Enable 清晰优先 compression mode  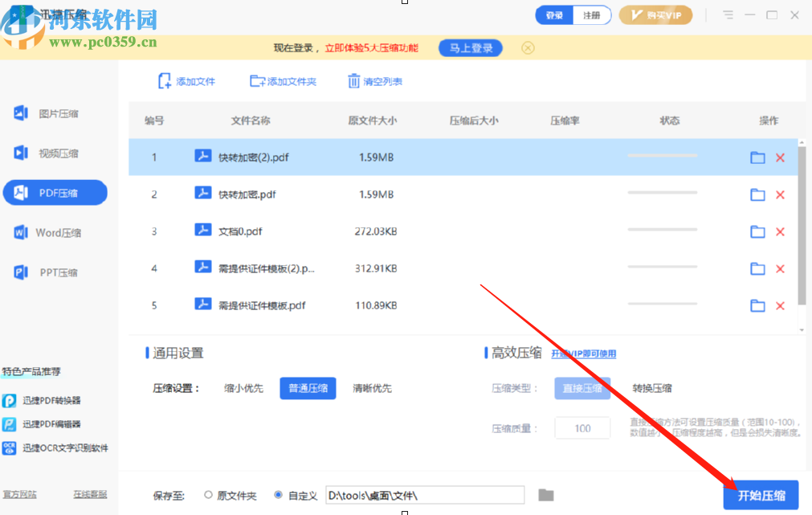point(373,388)
